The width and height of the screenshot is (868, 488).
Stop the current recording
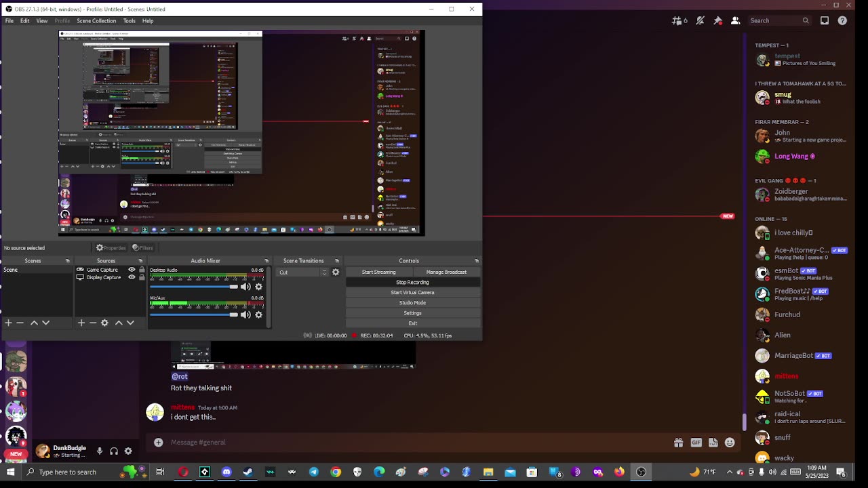click(x=412, y=283)
